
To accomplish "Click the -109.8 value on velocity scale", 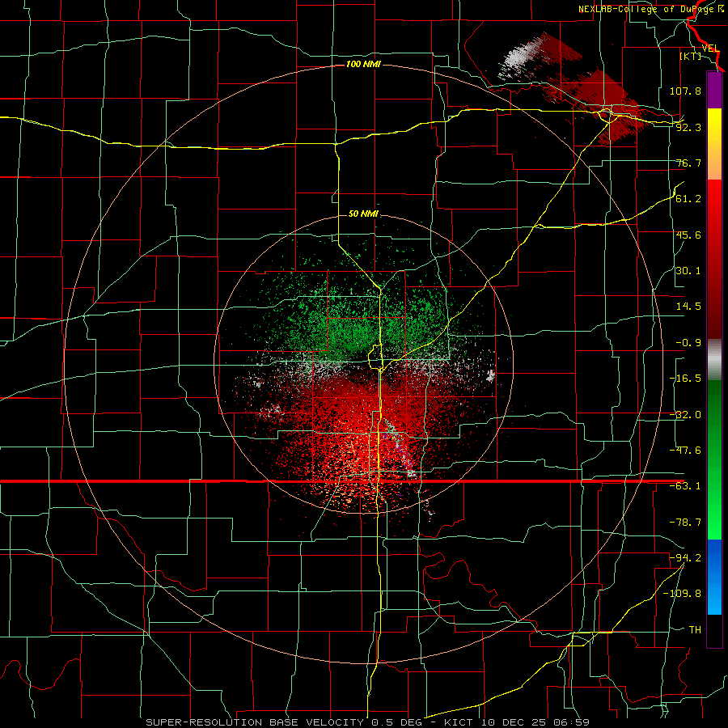I will click(x=683, y=594).
